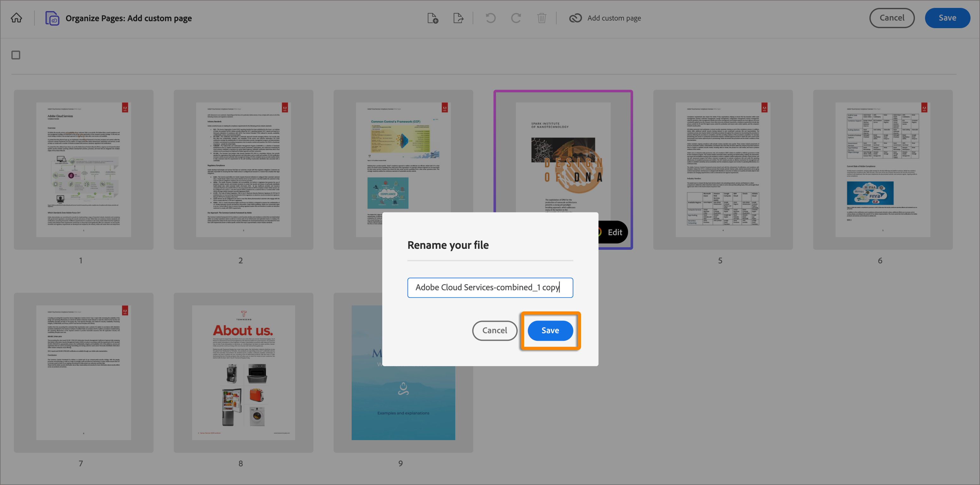This screenshot has width=980, height=485.
Task: Click the insert page icon
Action: tap(433, 18)
